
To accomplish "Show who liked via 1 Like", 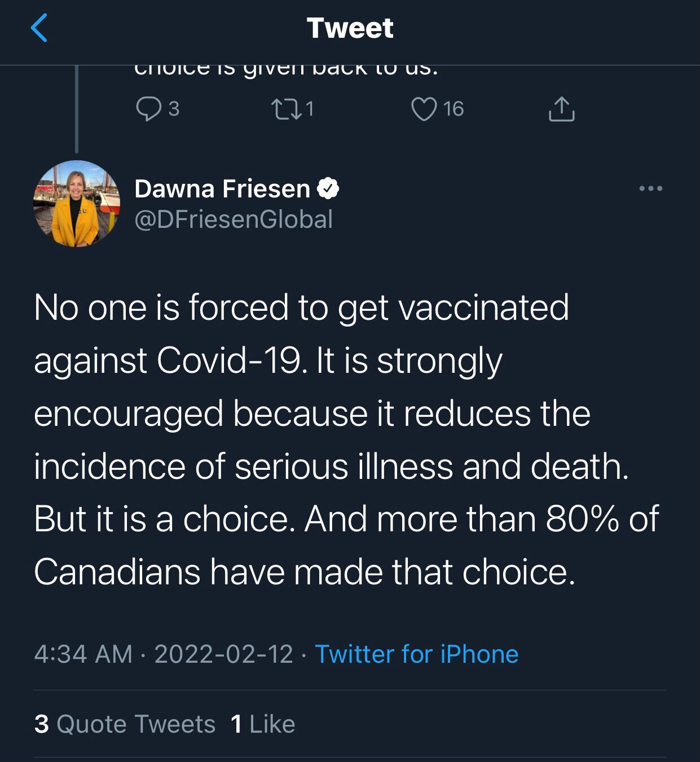I will [x=263, y=724].
